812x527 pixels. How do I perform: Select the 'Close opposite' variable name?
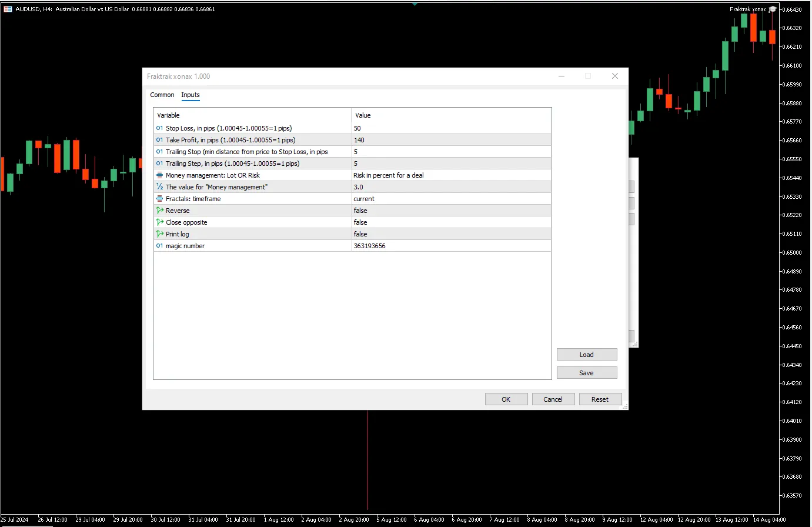click(x=186, y=222)
